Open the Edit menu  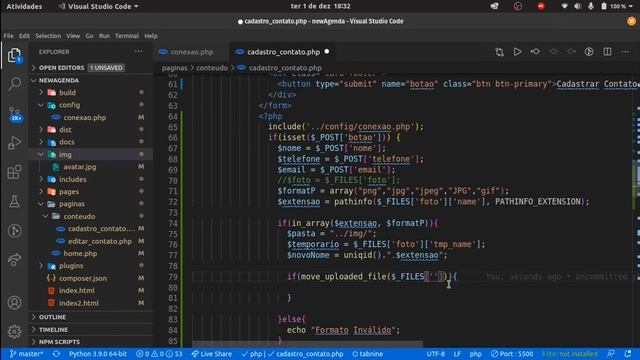coord(24,36)
